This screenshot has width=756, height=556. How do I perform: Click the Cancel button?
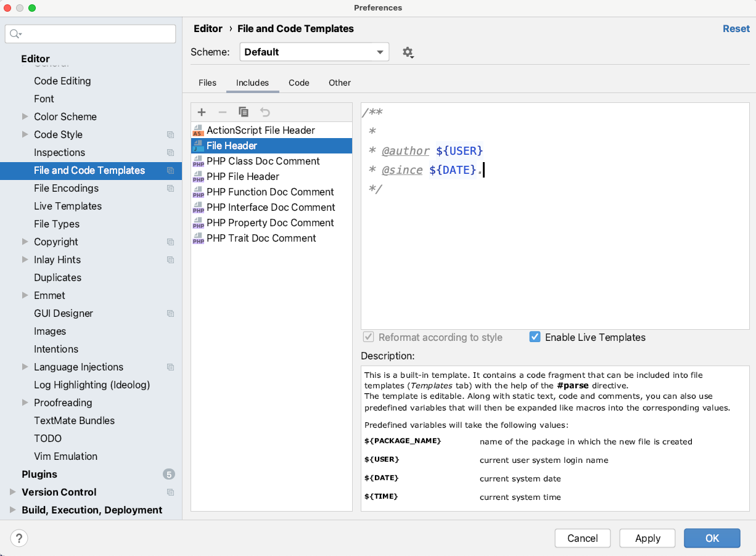[583, 538]
